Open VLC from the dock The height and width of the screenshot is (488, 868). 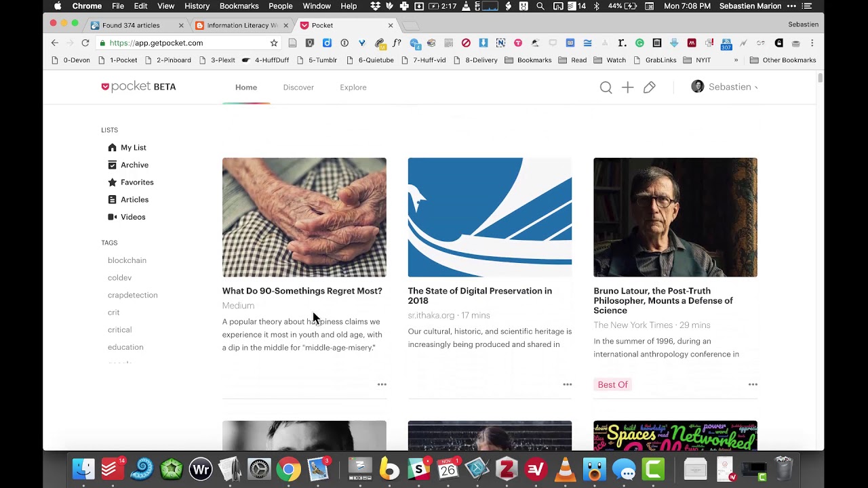pos(566,468)
